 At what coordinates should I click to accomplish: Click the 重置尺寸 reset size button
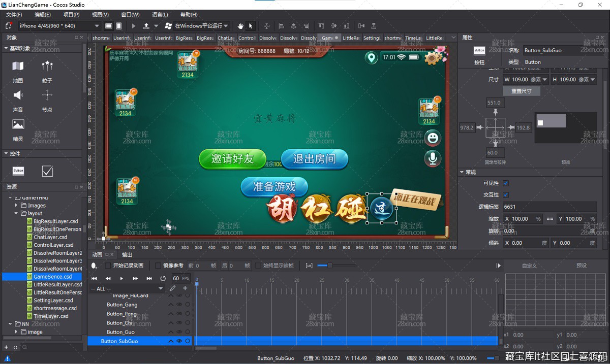tap(521, 91)
